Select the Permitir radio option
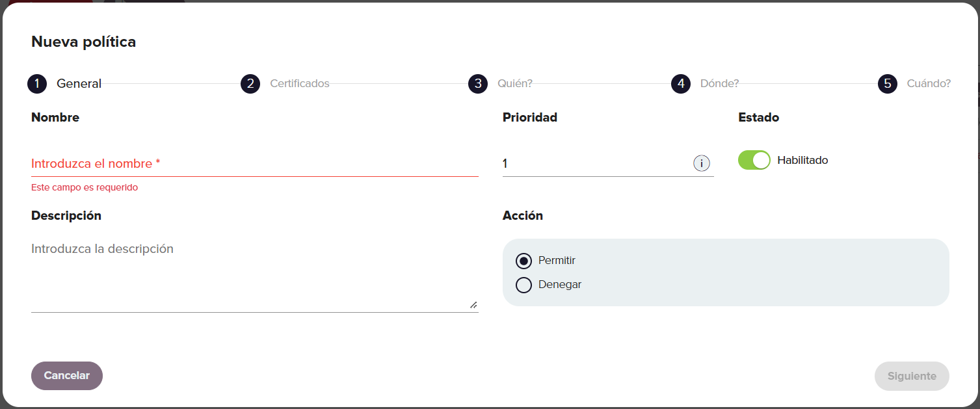This screenshot has width=980, height=409. (x=523, y=261)
